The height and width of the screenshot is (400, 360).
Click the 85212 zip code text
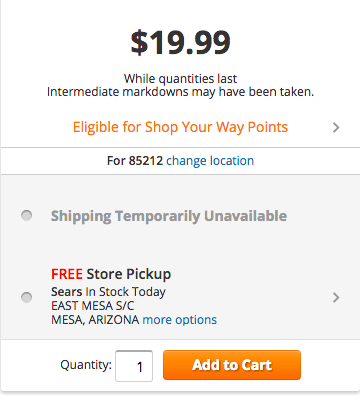pyautogui.click(x=146, y=161)
